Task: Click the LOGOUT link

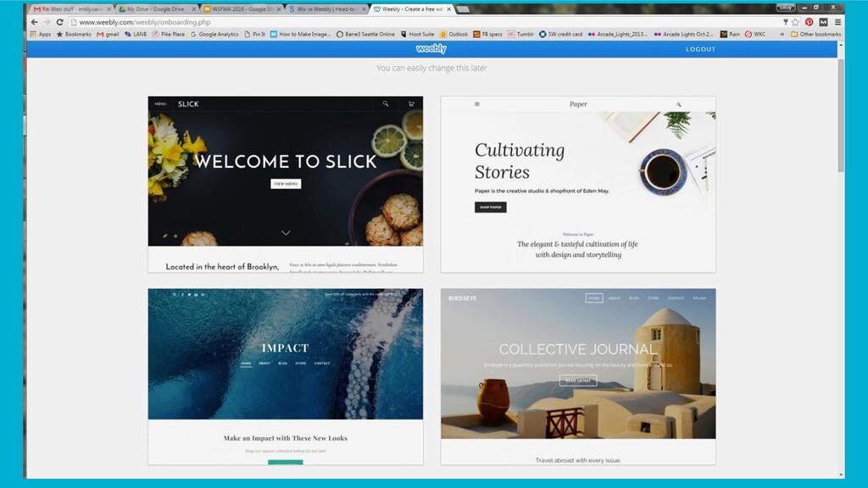Action: pos(700,49)
